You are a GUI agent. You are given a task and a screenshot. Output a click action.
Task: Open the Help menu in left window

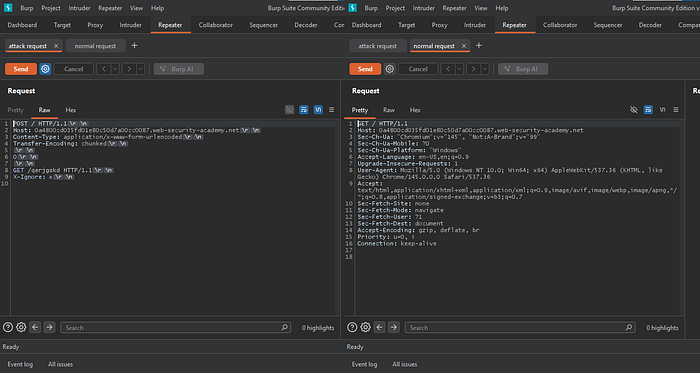[157, 8]
